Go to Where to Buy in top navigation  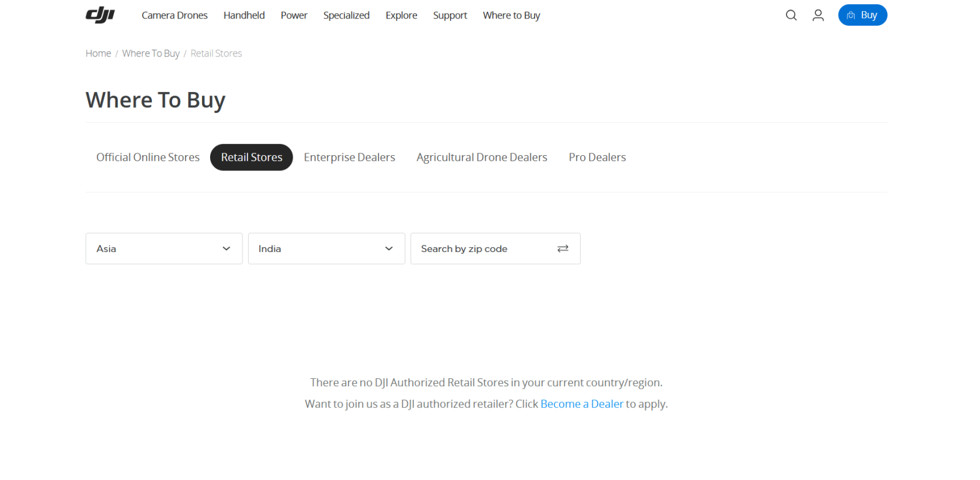click(511, 15)
